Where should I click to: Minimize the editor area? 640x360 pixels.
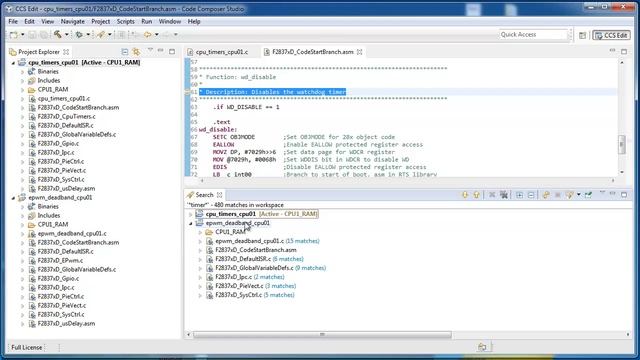(x=613, y=50)
